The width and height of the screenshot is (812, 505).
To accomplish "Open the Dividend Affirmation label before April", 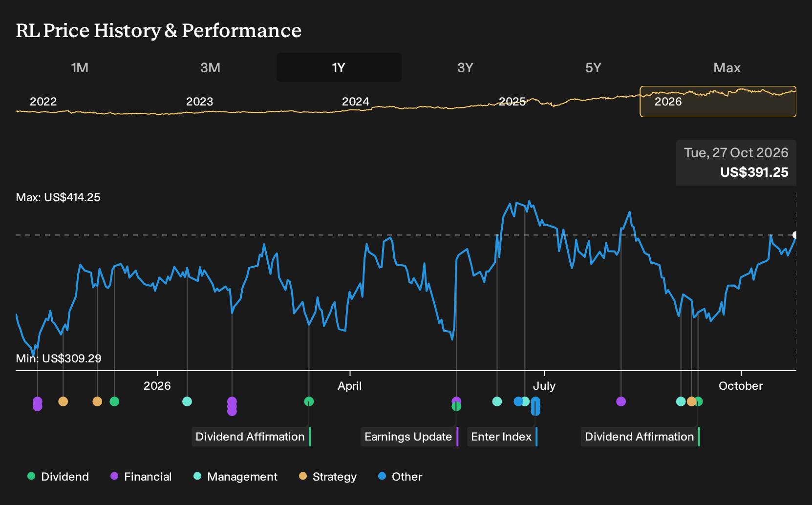I will pyautogui.click(x=251, y=437).
